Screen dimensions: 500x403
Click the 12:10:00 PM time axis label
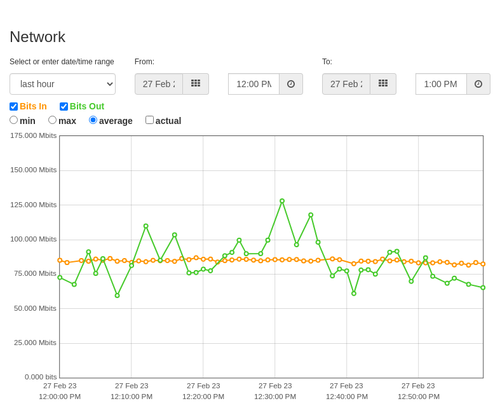(131, 397)
